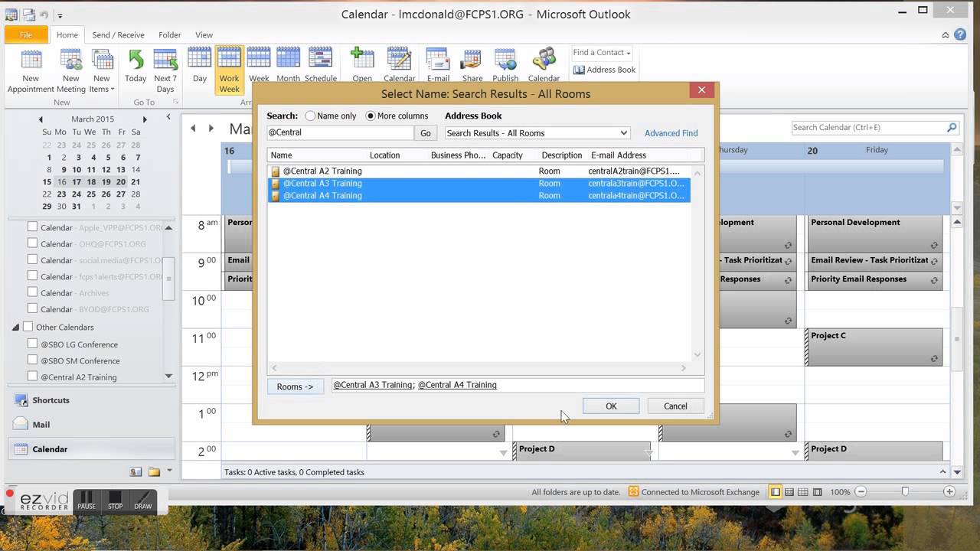Stop the ezvid recording
This screenshot has width=980, height=551.
coord(115,500)
